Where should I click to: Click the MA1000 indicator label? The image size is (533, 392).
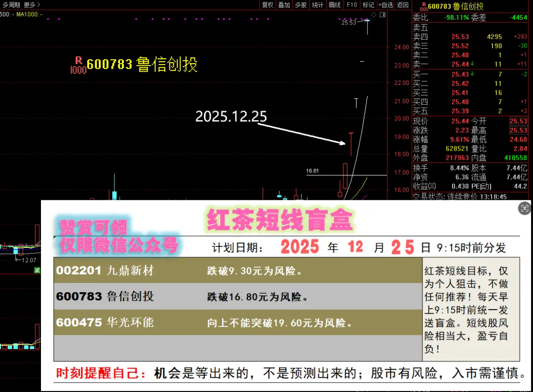pos(29,14)
